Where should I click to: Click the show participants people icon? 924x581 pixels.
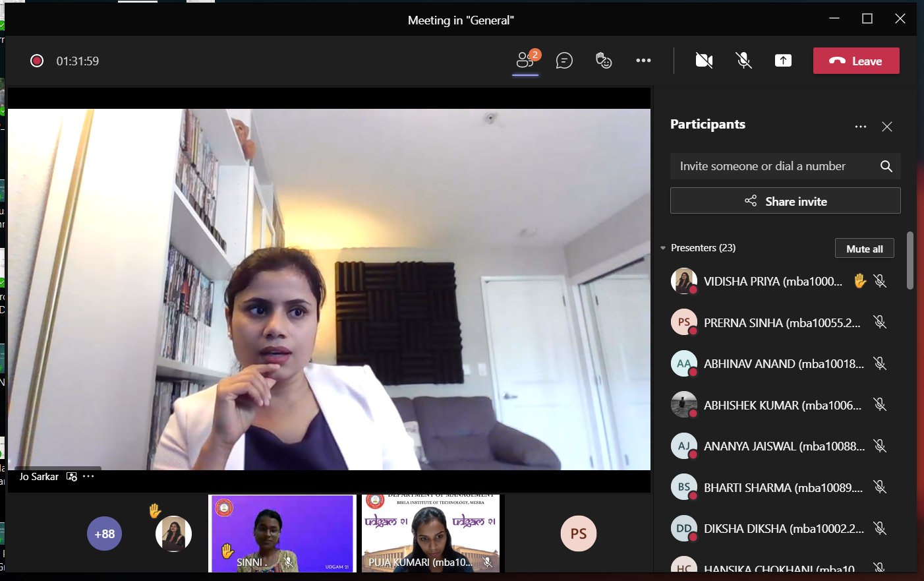(x=525, y=60)
